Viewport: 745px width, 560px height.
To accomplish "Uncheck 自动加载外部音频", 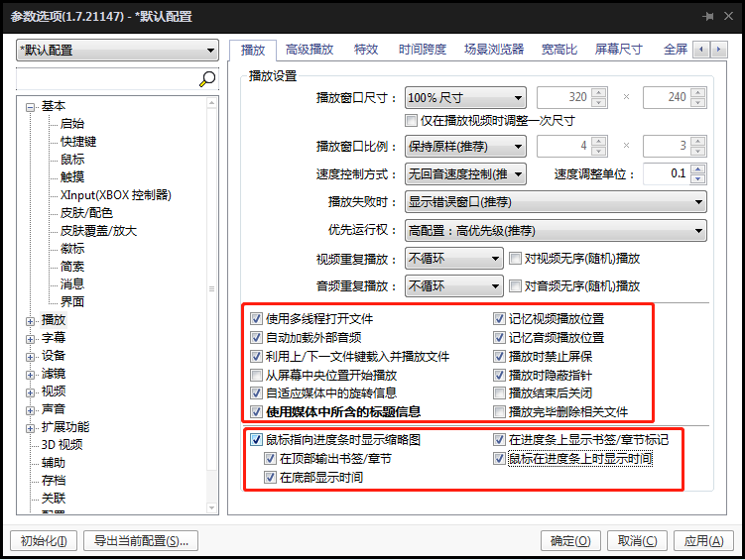I will point(257,338).
